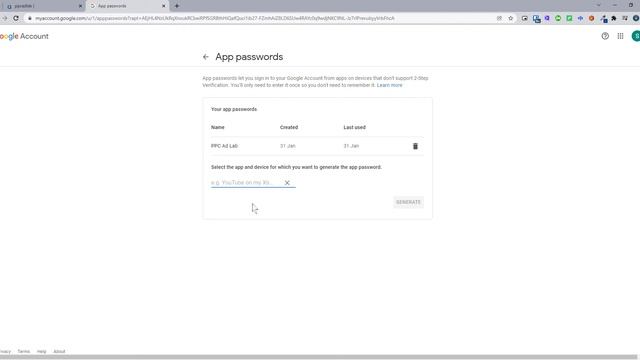Click the Google Account logo
This screenshot has width=640, height=360.
click(x=24, y=36)
